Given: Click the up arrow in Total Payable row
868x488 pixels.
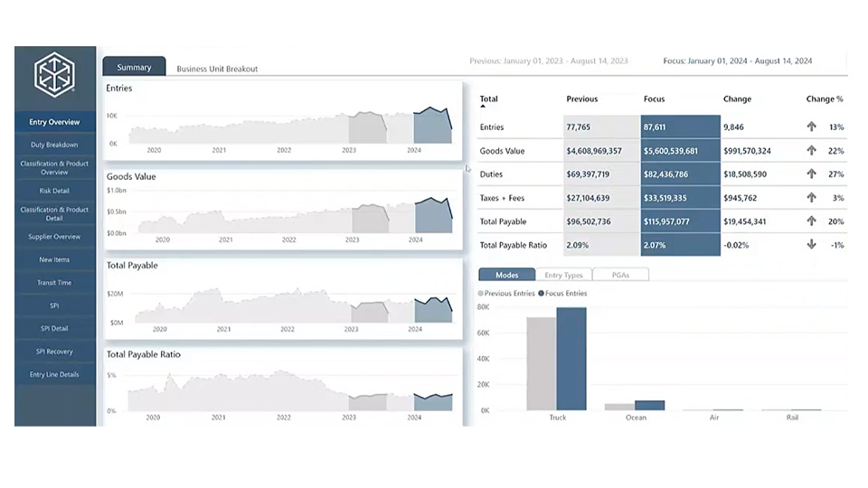Looking at the screenshot, I should tap(811, 221).
